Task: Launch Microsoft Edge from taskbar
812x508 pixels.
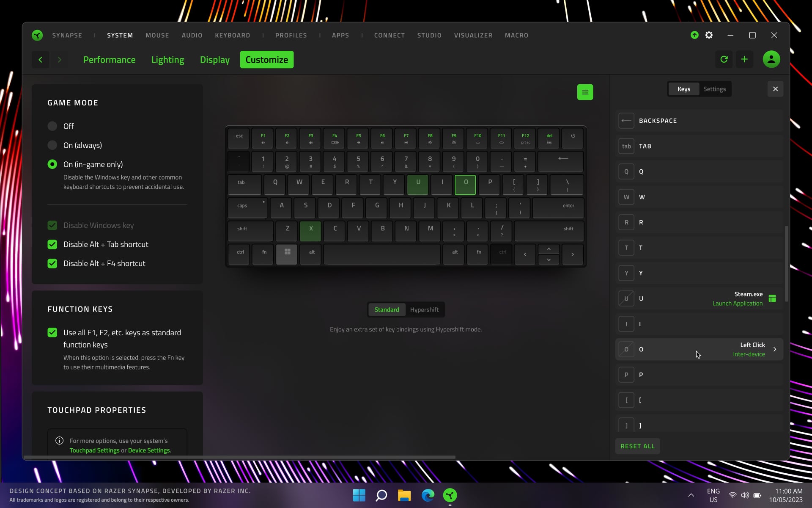Action: coord(428,495)
